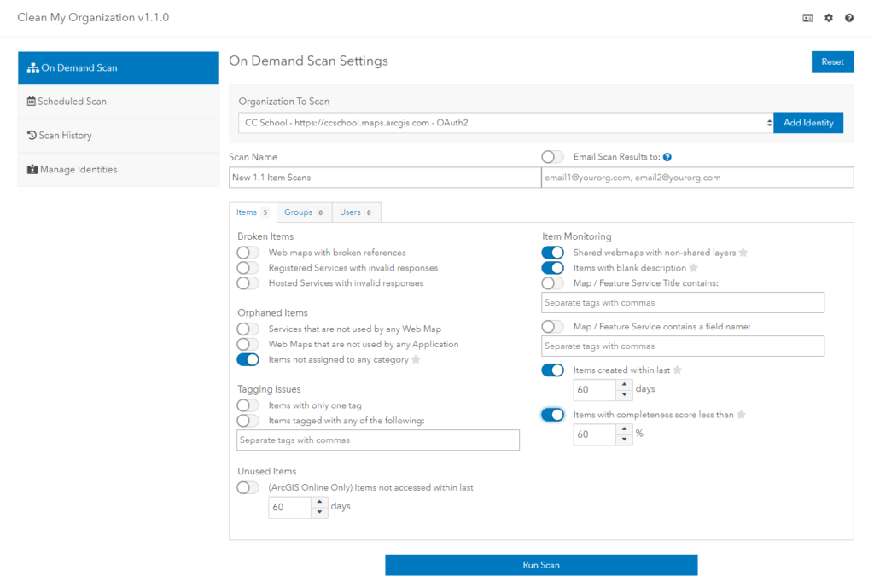874x588 pixels.
Task: Click the Email Scan Results help icon
Action: 667,157
